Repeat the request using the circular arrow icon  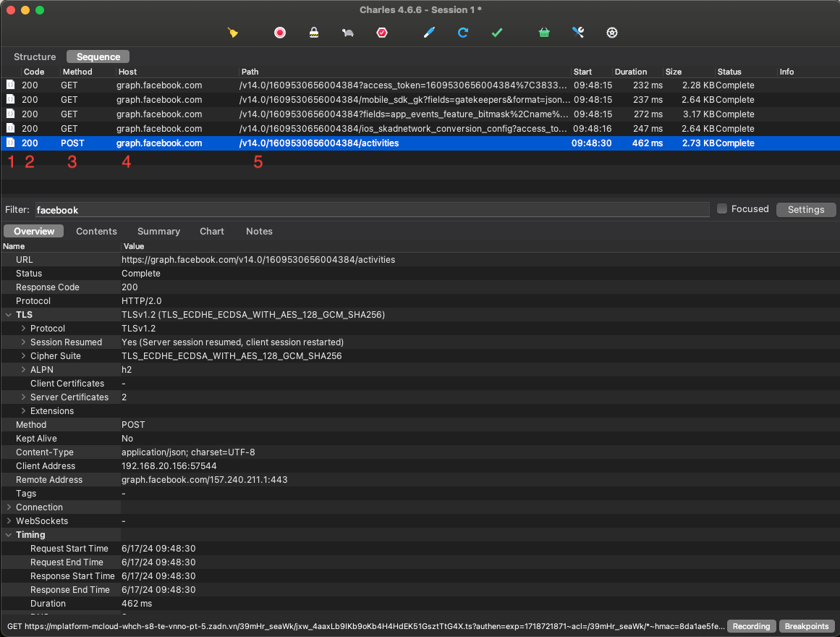point(463,33)
